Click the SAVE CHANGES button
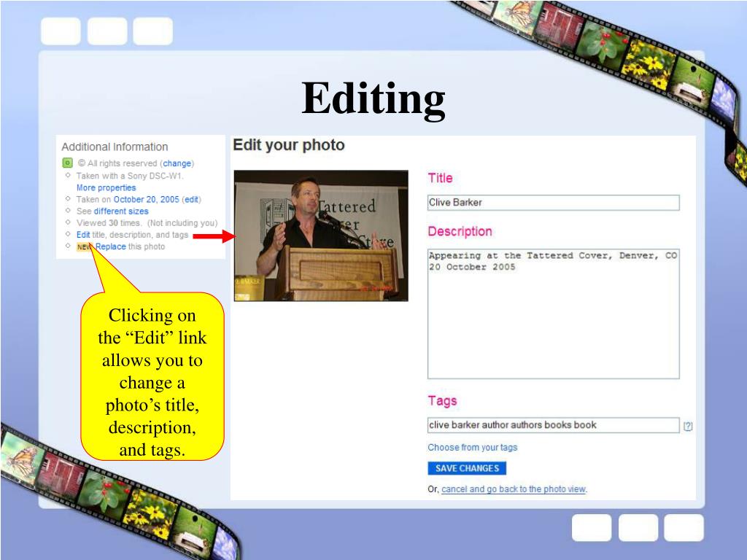747x560 pixels. (x=467, y=468)
